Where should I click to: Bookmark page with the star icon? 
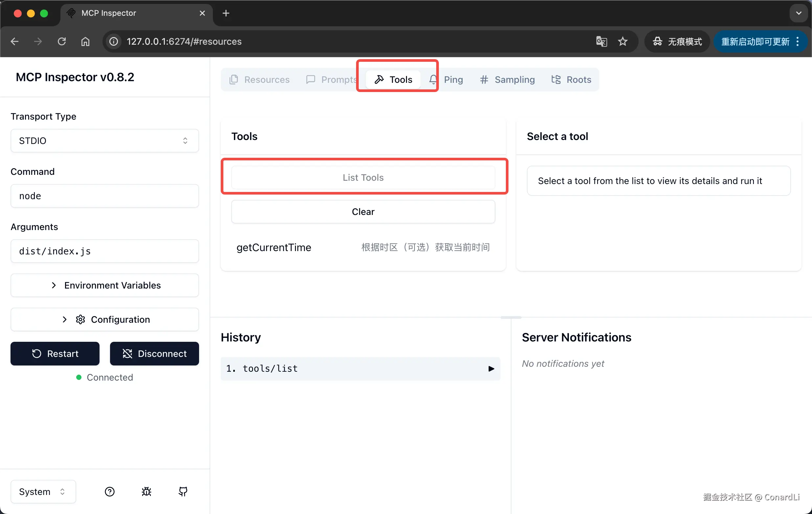(622, 41)
